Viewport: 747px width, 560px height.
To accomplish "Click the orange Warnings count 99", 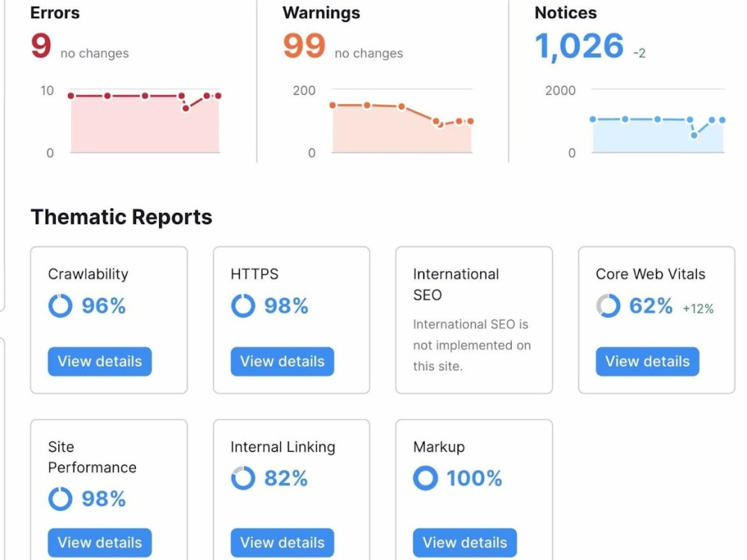I will coord(304,46).
